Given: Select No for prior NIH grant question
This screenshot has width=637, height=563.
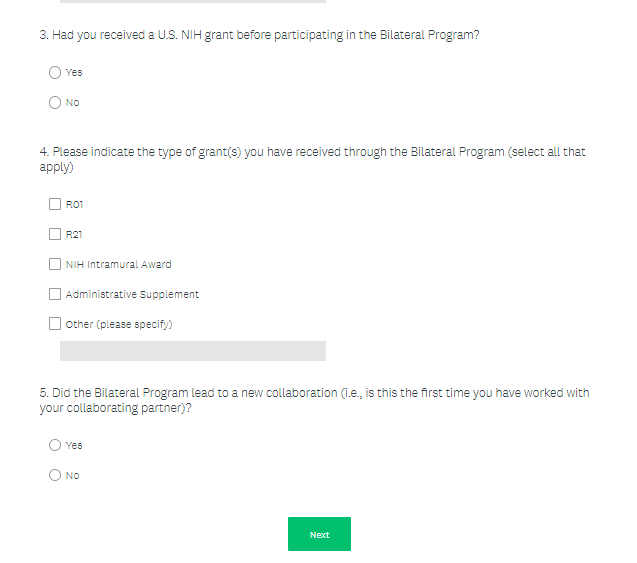Looking at the screenshot, I should 55,102.
